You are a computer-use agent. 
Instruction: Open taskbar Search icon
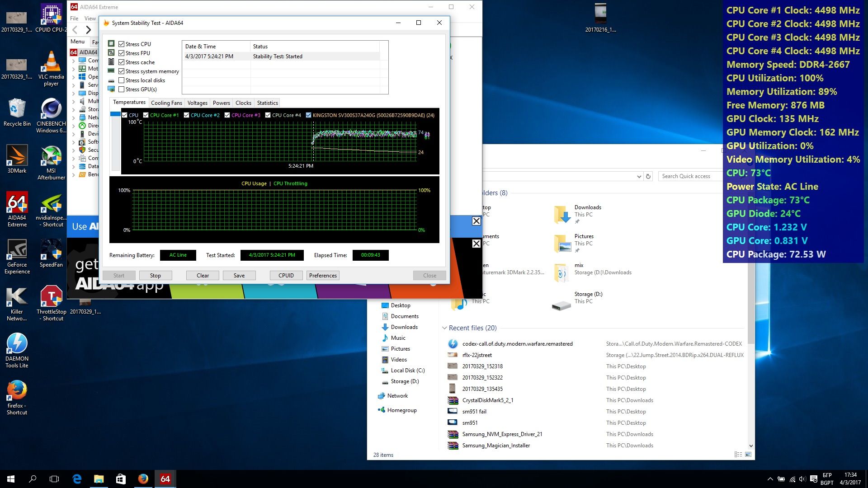33,479
